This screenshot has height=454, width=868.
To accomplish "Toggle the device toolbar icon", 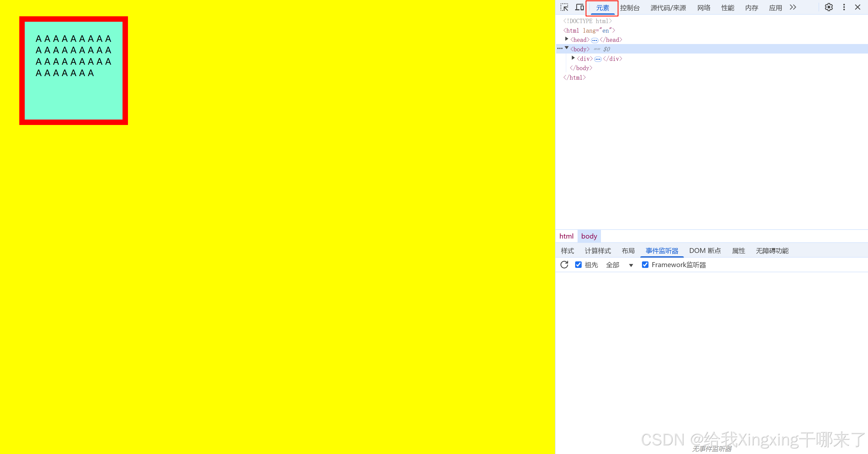I will (579, 7).
